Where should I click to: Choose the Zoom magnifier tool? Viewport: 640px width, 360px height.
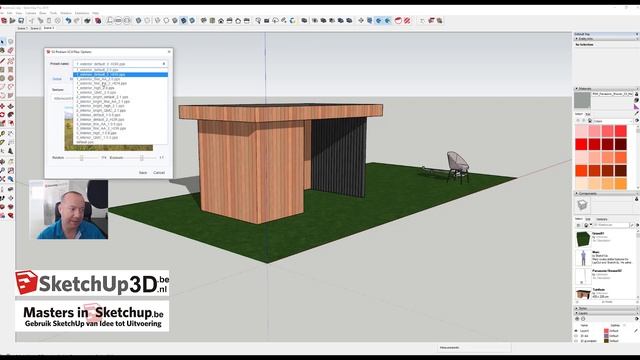click(2, 170)
